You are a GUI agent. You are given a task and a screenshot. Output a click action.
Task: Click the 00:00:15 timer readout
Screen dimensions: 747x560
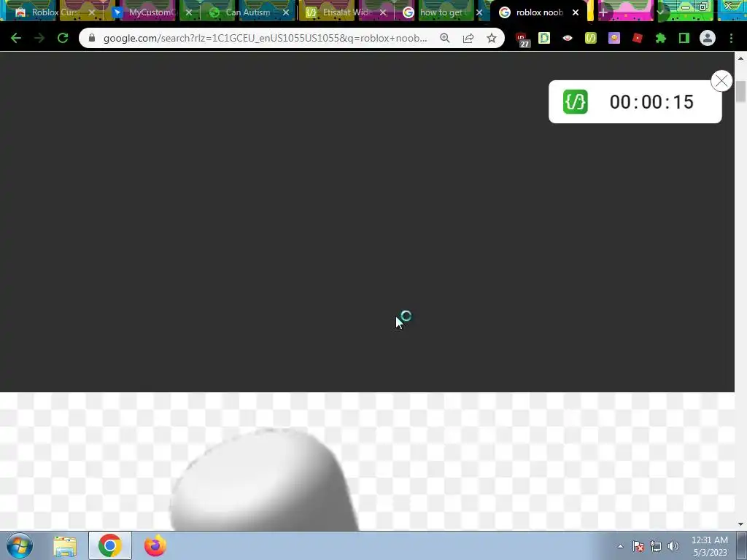(x=651, y=102)
